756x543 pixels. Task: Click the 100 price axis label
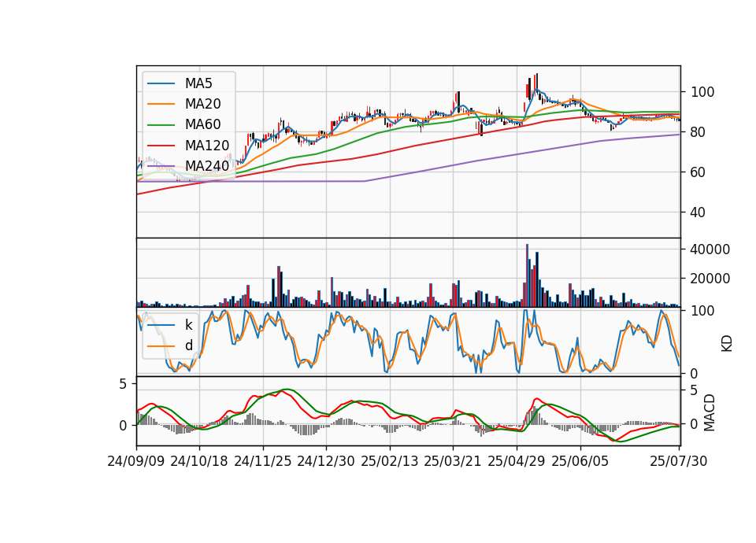tap(702, 92)
